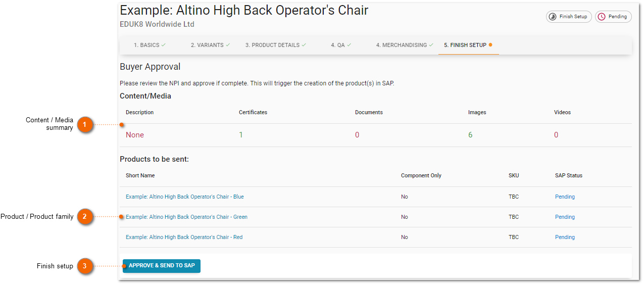The height and width of the screenshot is (285, 644).
Task: Click Pending SAP status for the Red chair
Action: click(565, 237)
